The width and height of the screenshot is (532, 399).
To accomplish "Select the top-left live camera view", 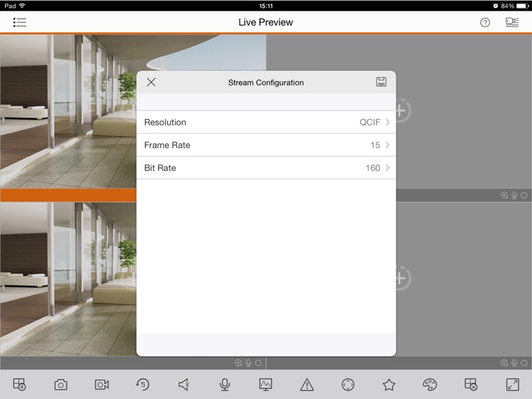I will click(68, 111).
